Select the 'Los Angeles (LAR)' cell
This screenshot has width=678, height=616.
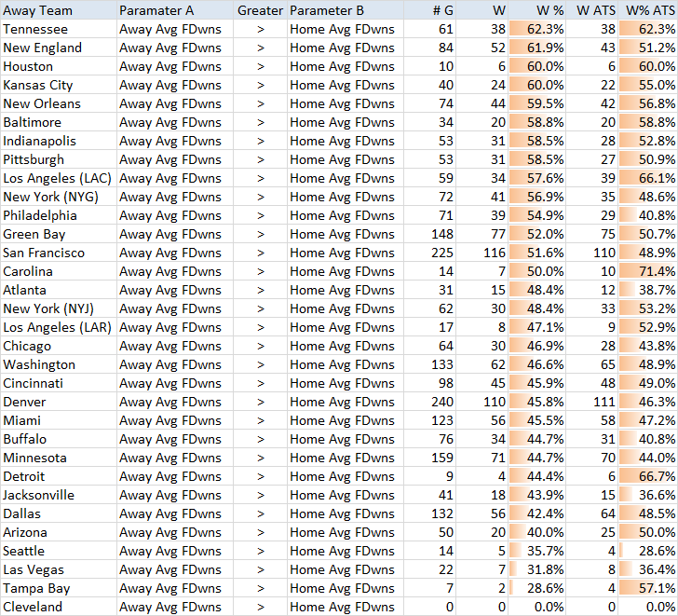pyautogui.click(x=59, y=327)
